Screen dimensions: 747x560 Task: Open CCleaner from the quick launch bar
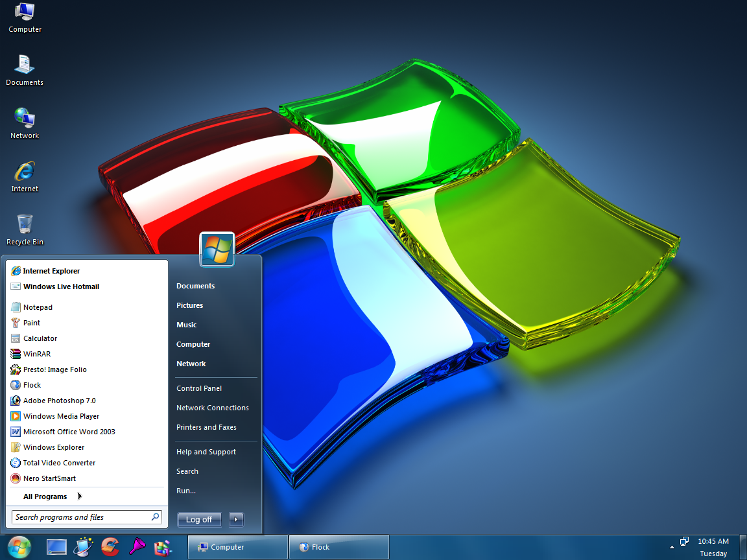110,546
